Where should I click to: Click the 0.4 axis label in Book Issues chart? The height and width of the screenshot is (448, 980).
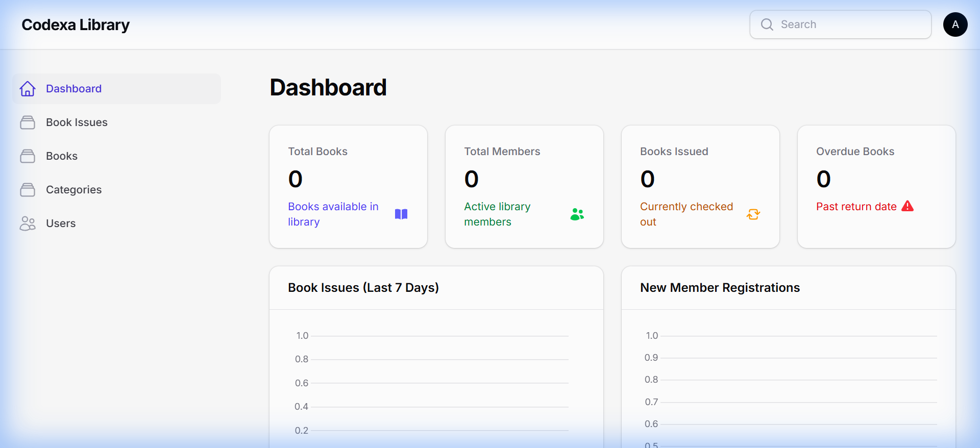pos(301,407)
